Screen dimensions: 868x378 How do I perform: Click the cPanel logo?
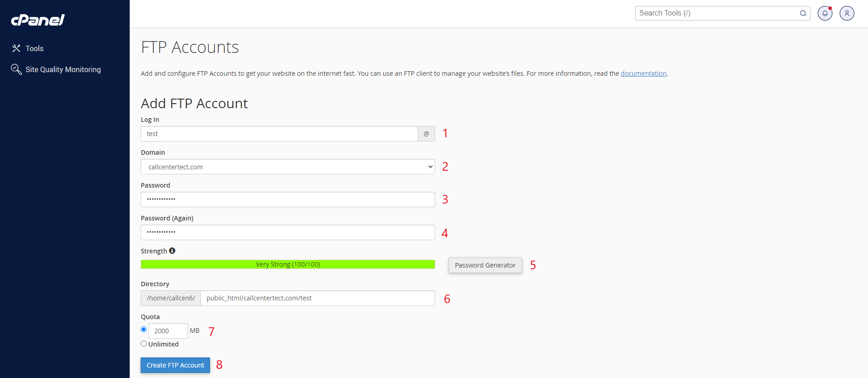(38, 20)
